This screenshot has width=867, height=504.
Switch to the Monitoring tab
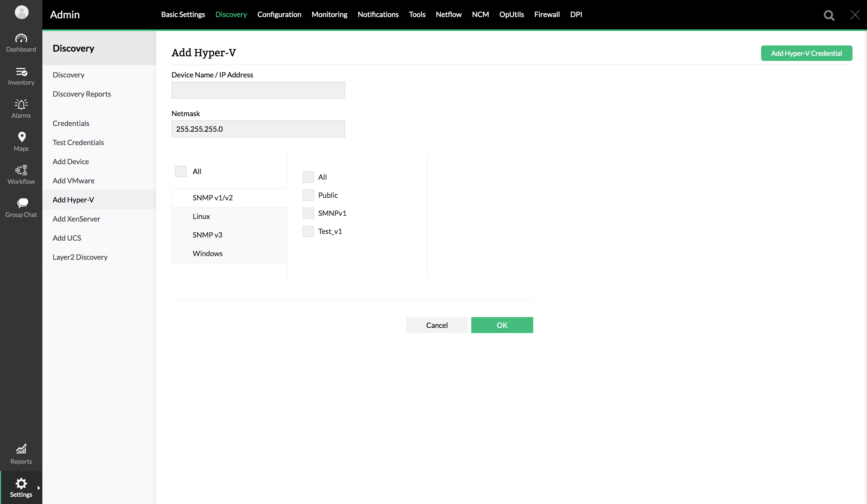[x=329, y=14]
